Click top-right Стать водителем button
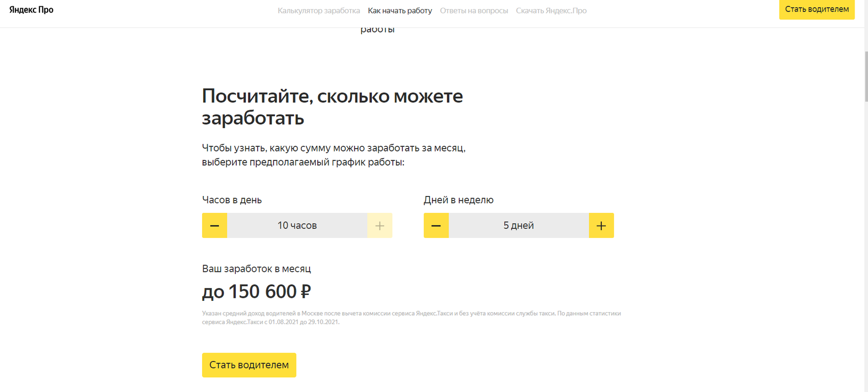The width and height of the screenshot is (868, 392). (x=817, y=9)
